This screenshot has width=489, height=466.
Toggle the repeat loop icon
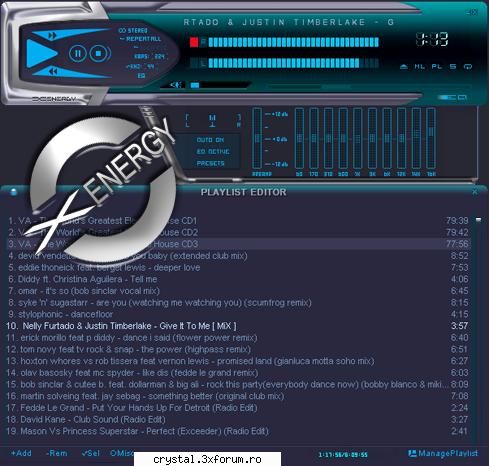coord(468,67)
